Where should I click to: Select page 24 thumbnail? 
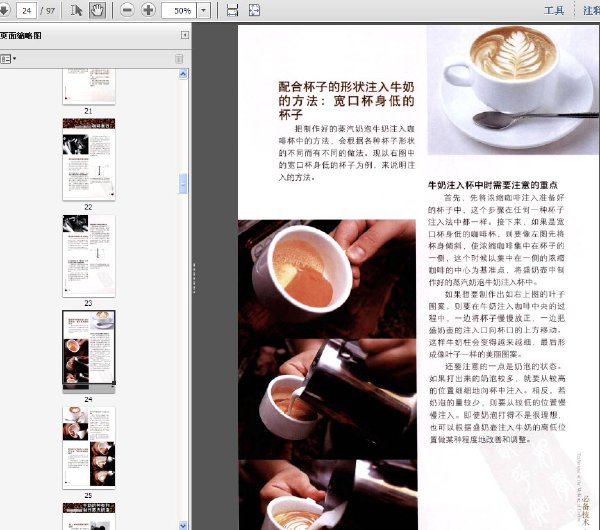tap(89, 351)
